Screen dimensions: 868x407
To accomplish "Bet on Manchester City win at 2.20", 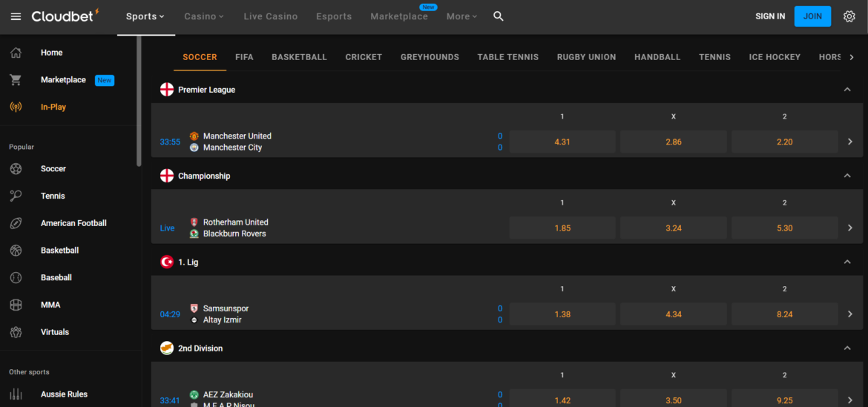I will (784, 142).
